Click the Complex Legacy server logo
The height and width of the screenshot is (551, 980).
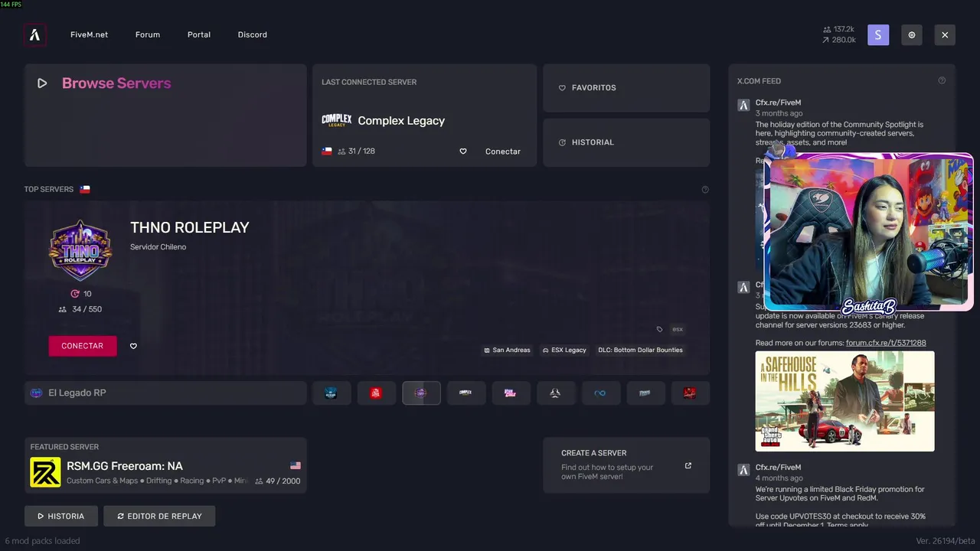(336, 120)
